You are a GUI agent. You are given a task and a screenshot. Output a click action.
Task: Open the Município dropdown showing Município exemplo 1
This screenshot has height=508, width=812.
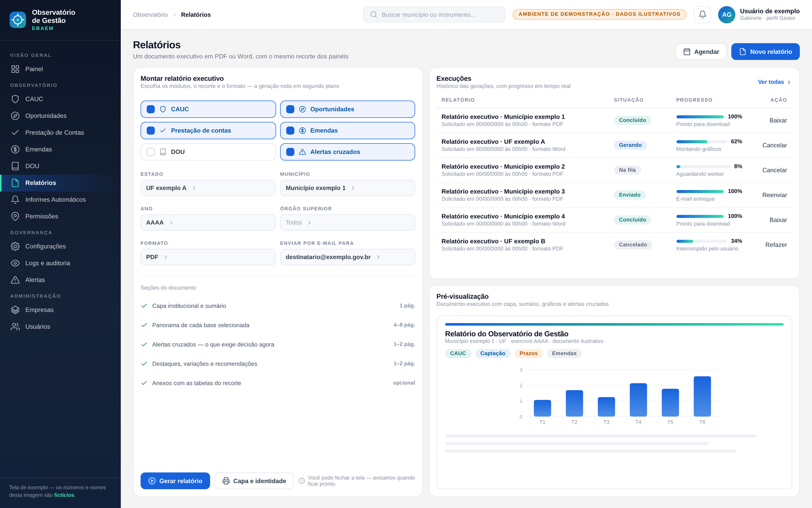pyautogui.click(x=348, y=188)
